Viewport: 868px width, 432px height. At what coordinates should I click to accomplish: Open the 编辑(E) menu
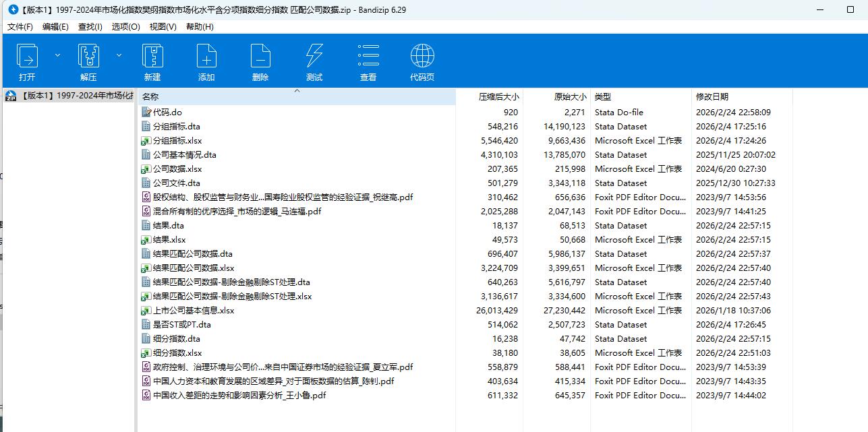click(x=55, y=27)
